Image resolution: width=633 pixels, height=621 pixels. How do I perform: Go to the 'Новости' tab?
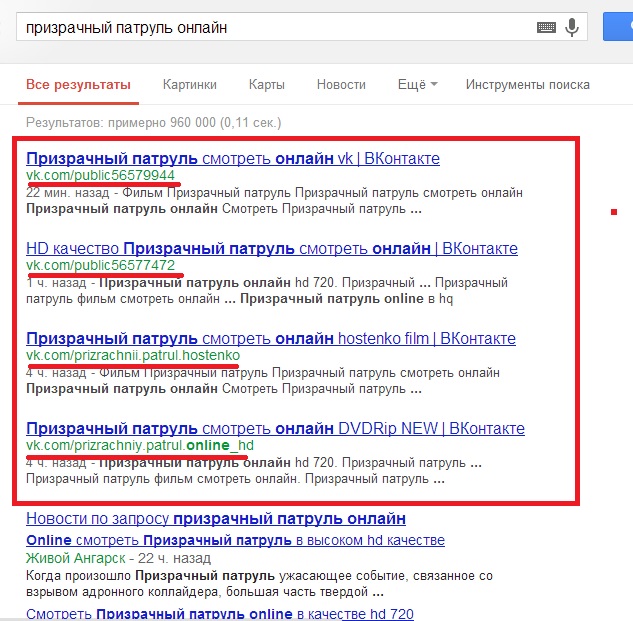tap(341, 85)
